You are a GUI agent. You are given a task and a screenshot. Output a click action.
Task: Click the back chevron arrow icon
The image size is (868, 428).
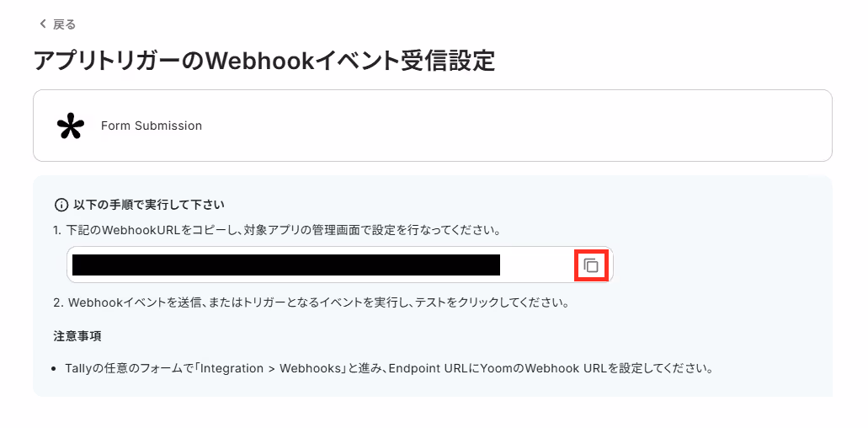pos(43,24)
